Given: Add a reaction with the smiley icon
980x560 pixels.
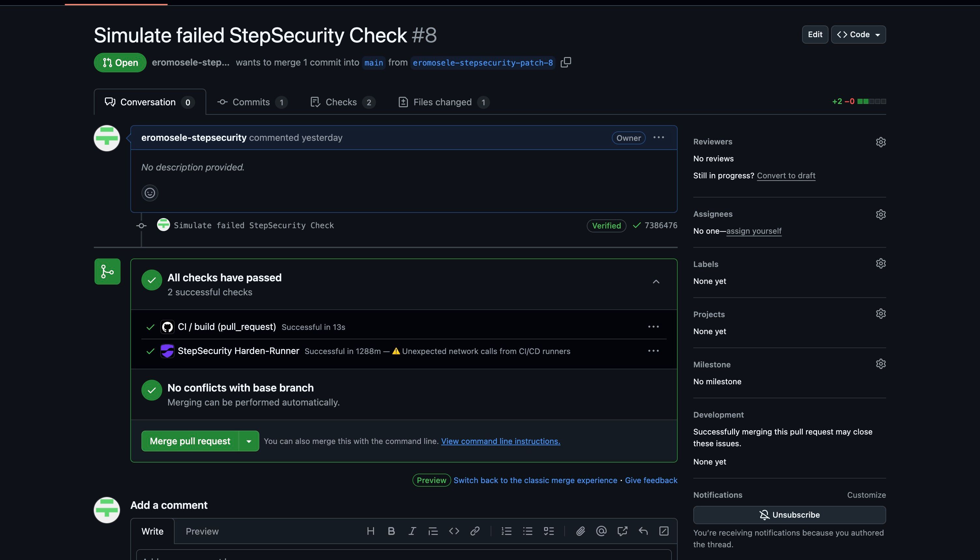Looking at the screenshot, I should coord(150,193).
